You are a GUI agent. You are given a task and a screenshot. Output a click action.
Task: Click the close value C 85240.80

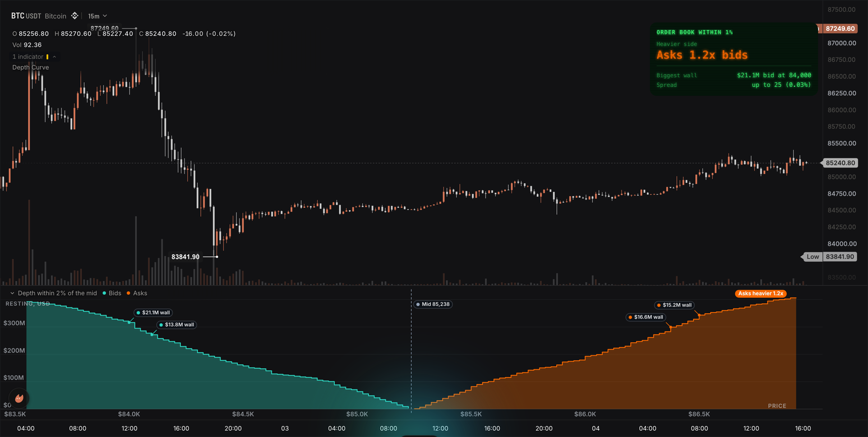(x=158, y=34)
